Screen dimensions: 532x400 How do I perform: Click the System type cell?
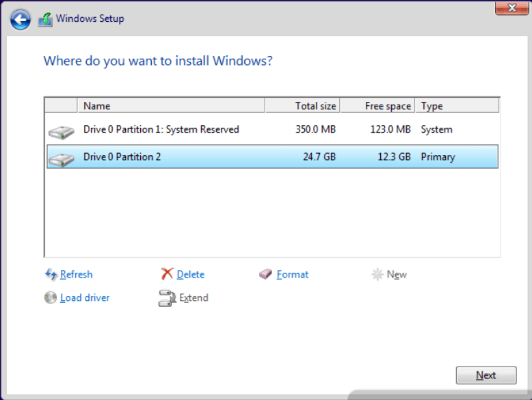click(437, 130)
